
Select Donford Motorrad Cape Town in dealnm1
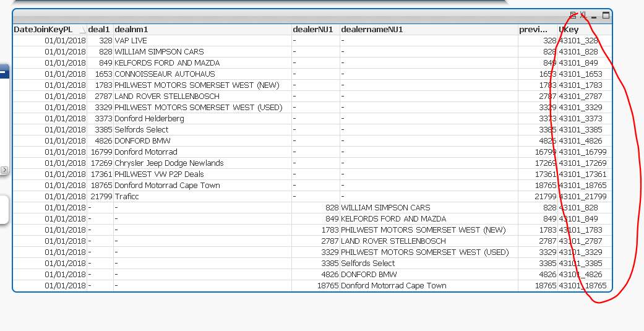(167, 185)
